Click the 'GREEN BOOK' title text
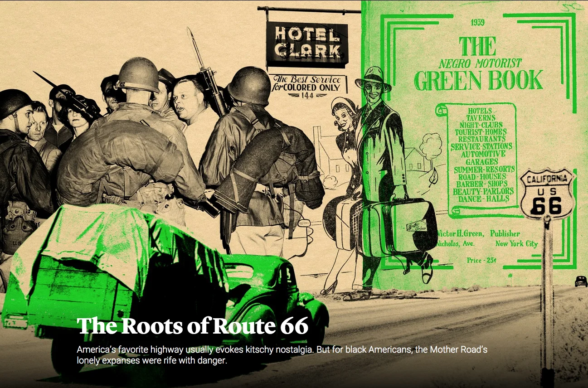This screenshot has width=588, height=388. (x=478, y=80)
